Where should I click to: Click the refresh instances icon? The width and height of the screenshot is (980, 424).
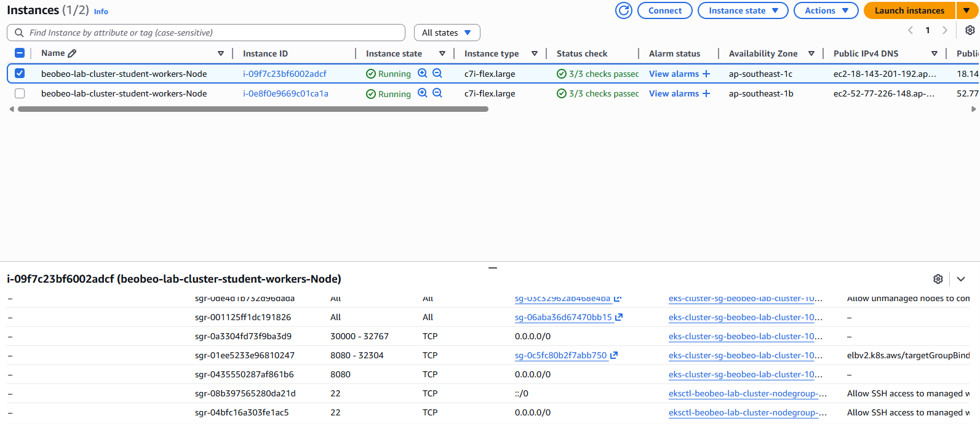click(623, 10)
